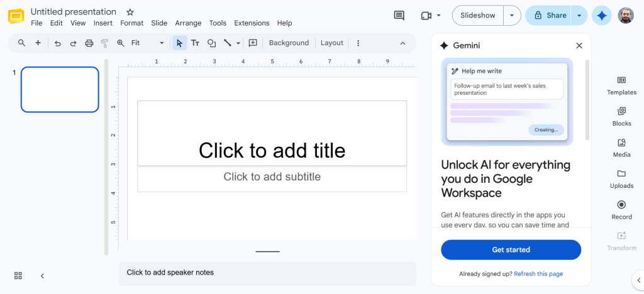Click the Layout button

pyautogui.click(x=332, y=43)
